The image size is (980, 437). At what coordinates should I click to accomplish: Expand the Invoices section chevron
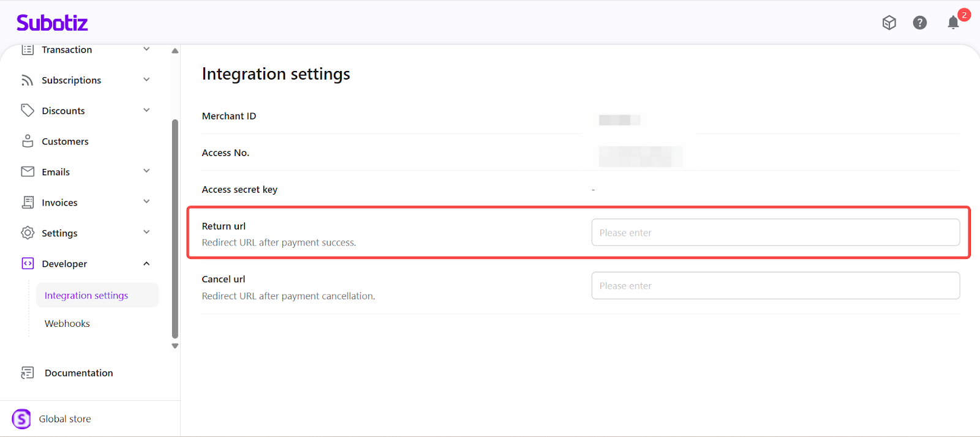click(146, 202)
